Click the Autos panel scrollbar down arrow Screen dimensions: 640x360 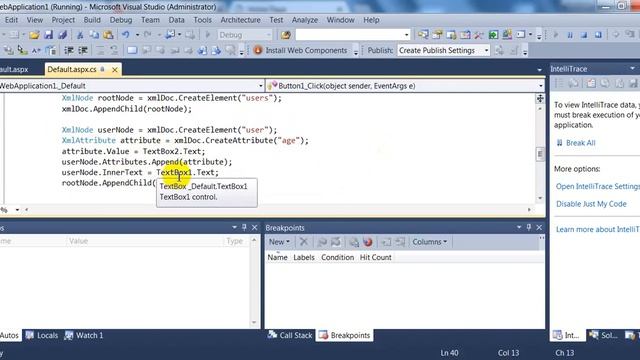[x=254, y=322]
